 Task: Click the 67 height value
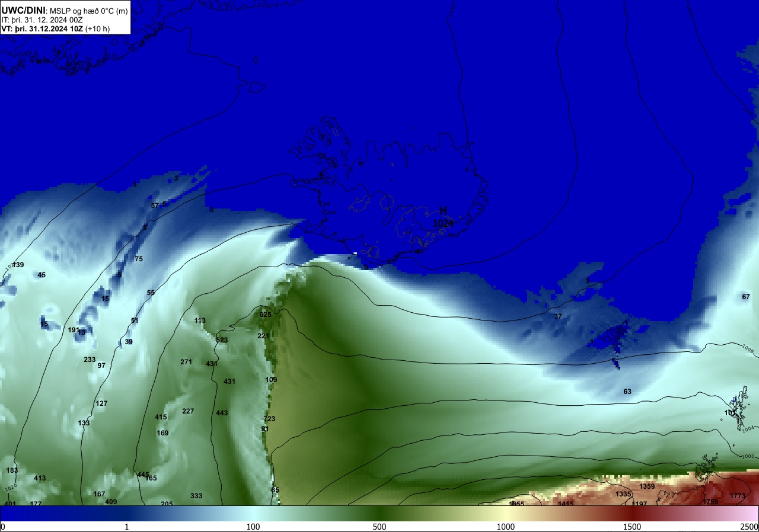point(746,297)
